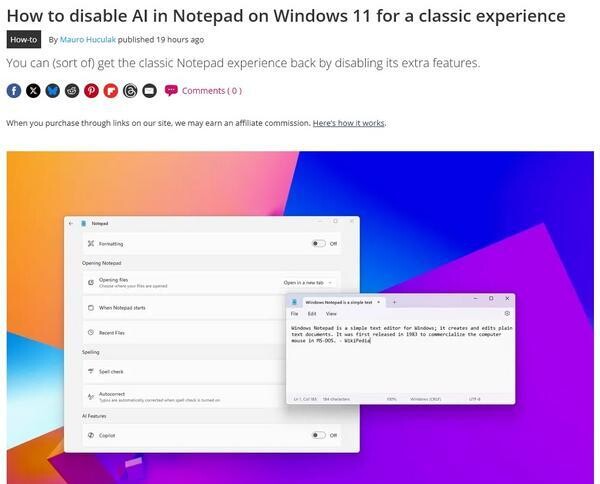The height and width of the screenshot is (484, 600).
Task: Select the "Windows Notepad is a simple text" tab
Action: point(339,302)
